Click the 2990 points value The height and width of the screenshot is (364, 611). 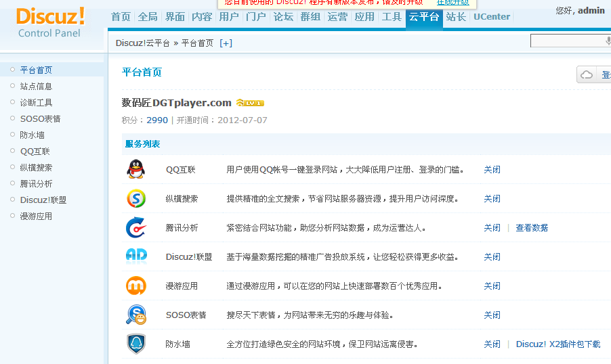[157, 120]
